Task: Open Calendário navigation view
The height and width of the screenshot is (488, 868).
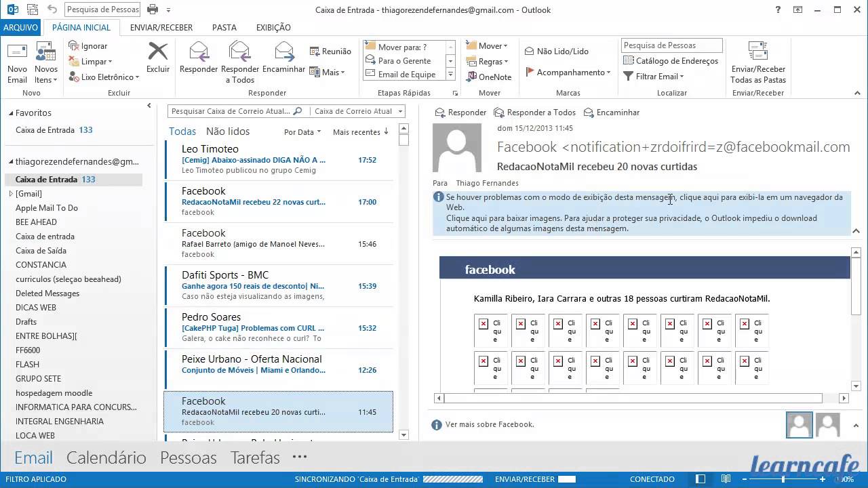Action: pyautogui.click(x=106, y=457)
